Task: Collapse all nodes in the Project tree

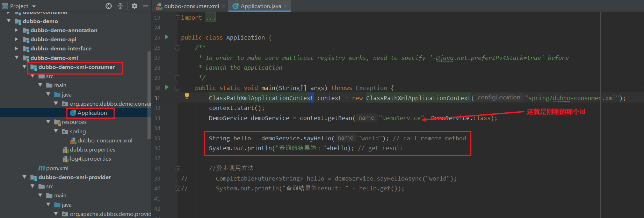Action: point(120,6)
